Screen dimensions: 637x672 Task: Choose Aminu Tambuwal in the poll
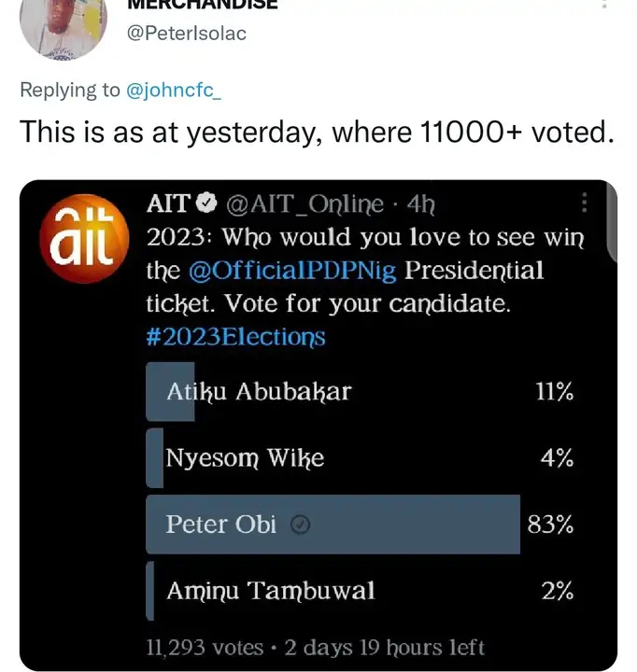tap(270, 591)
